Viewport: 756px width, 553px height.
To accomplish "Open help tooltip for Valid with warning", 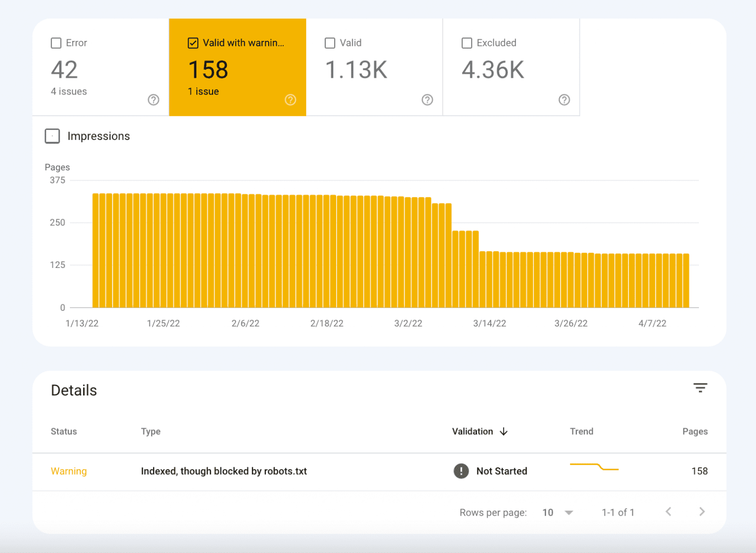I will click(x=290, y=100).
